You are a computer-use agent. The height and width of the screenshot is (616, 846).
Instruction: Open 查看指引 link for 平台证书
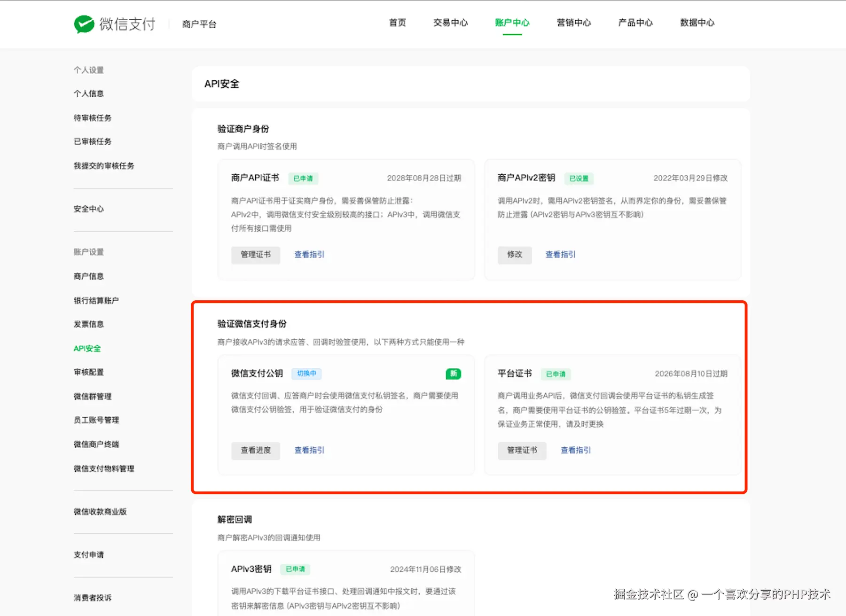(x=576, y=450)
